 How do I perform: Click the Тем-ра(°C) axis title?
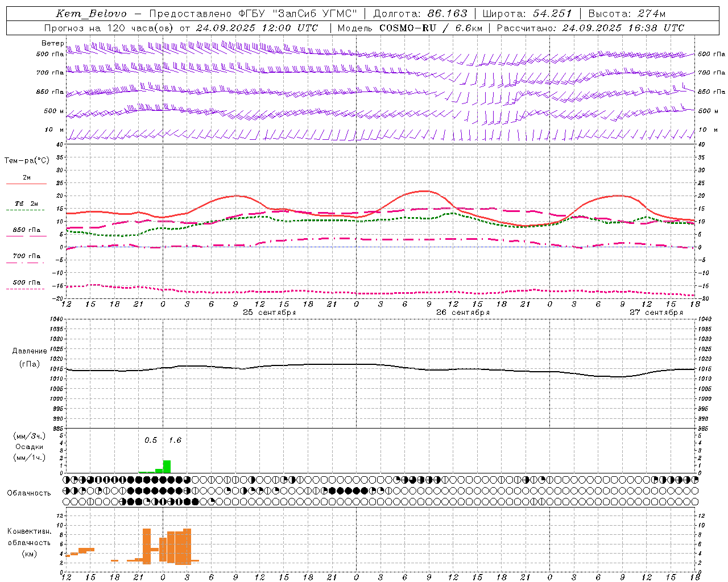pyautogui.click(x=27, y=161)
